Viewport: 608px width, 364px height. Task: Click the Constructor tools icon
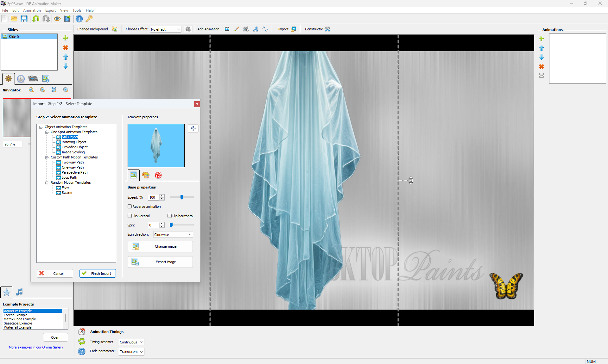click(327, 29)
